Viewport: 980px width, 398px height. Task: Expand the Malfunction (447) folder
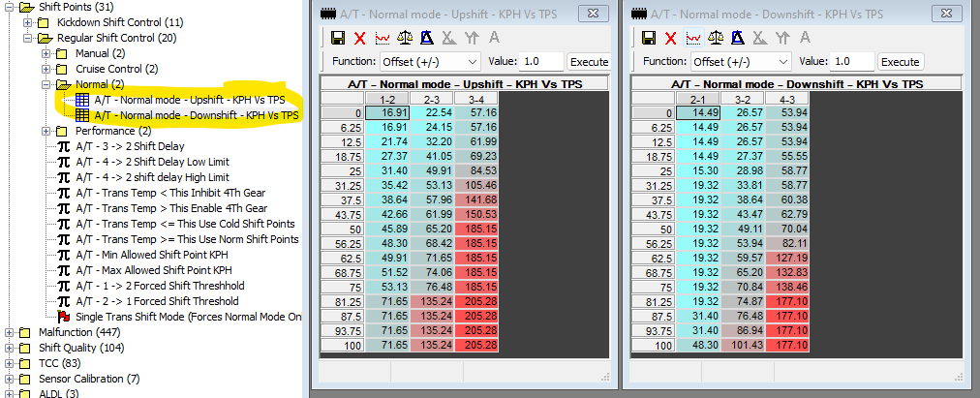point(9,332)
